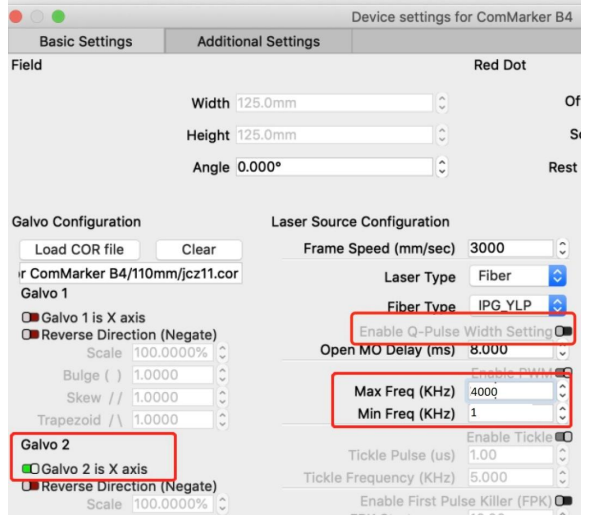Toggle the Enable Tickle switch
This screenshot has width=609, height=524.
pyautogui.click(x=567, y=436)
